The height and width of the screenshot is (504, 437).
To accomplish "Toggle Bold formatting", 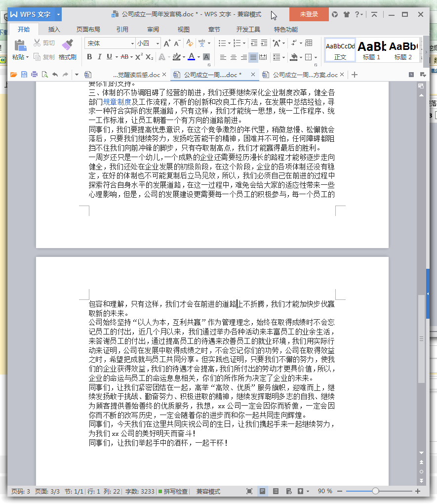I will tap(90, 57).
